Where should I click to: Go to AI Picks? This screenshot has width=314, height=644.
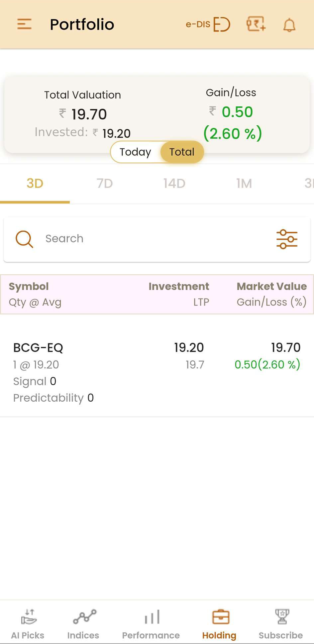(28, 624)
